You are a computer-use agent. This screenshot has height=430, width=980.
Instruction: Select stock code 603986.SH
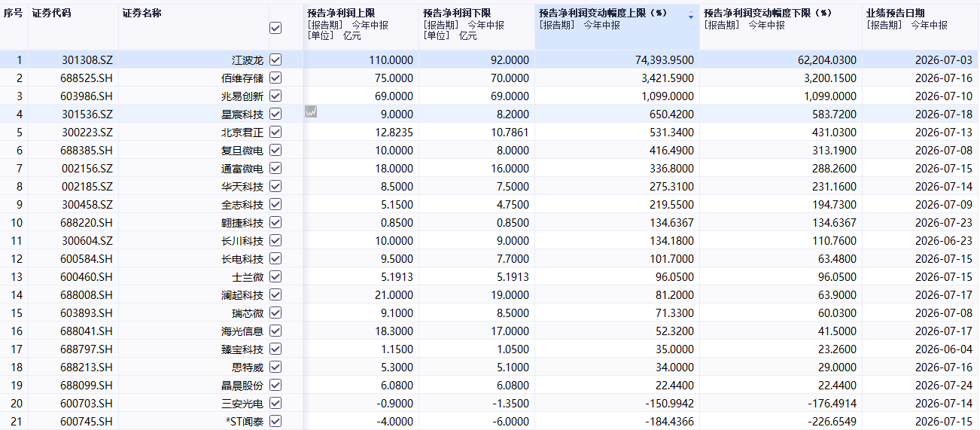pyautogui.click(x=87, y=96)
